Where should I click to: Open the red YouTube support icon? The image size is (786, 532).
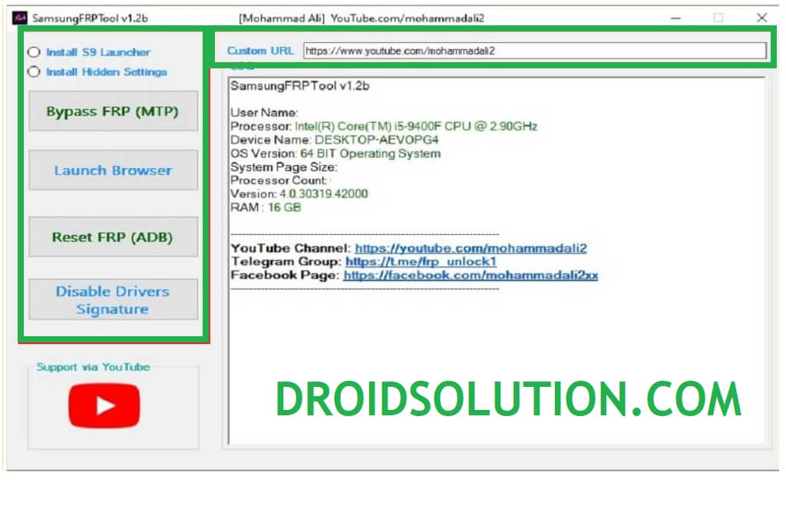click(x=104, y=405)
